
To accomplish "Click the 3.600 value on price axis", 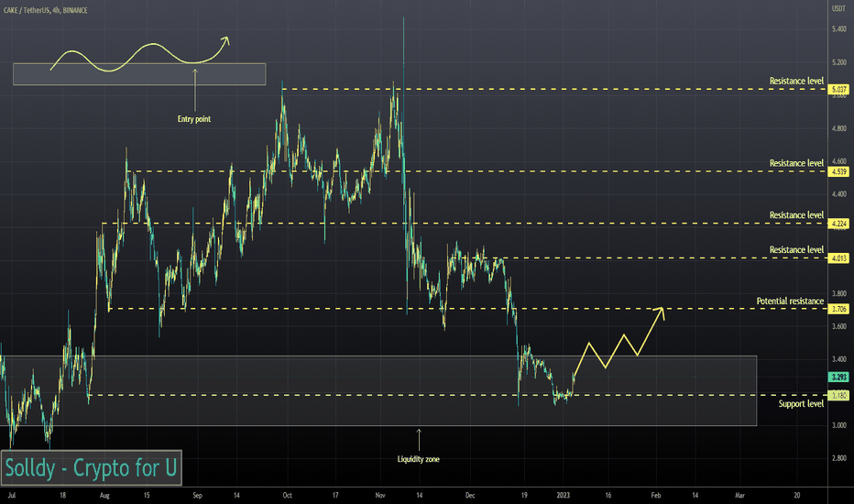I will pyautogui.click(x=838, y=326).
